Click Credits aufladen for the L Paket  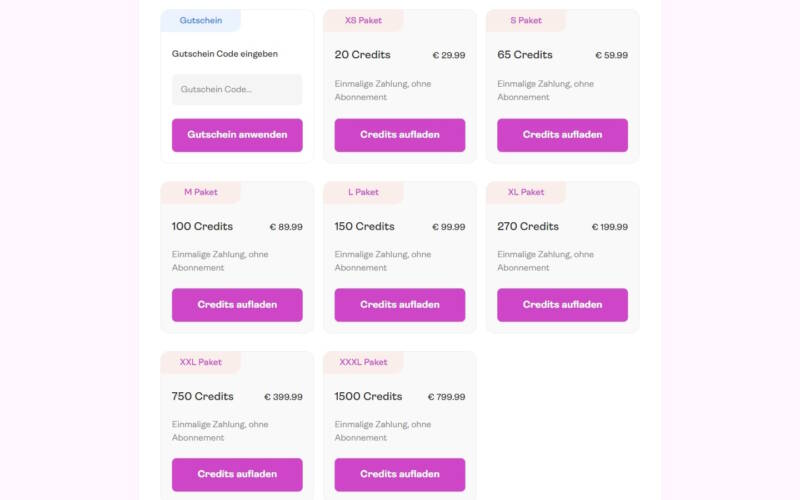[399, 305]
